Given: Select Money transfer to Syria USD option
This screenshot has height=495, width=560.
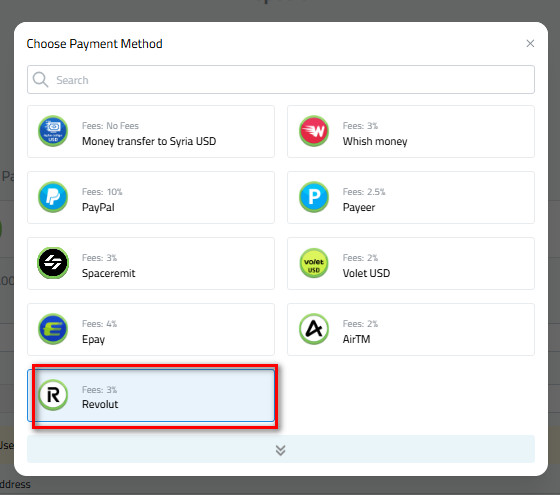Looking at the screenshot, I should coord(151,131).
